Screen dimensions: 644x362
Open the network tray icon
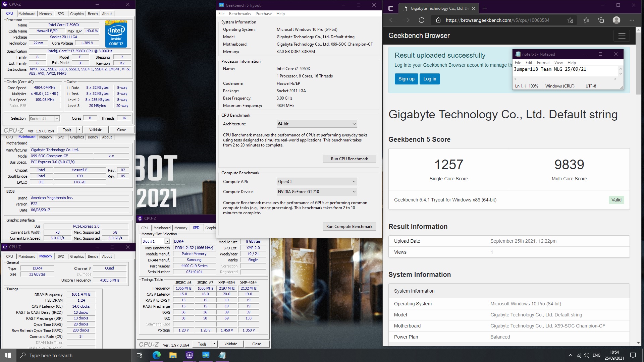[579, 355]
